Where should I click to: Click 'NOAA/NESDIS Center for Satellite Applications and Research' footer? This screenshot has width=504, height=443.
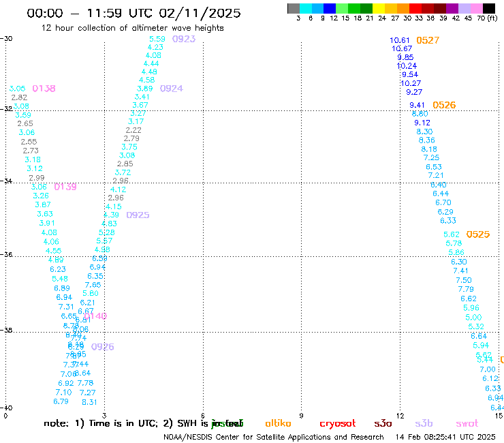coord(274,438)
